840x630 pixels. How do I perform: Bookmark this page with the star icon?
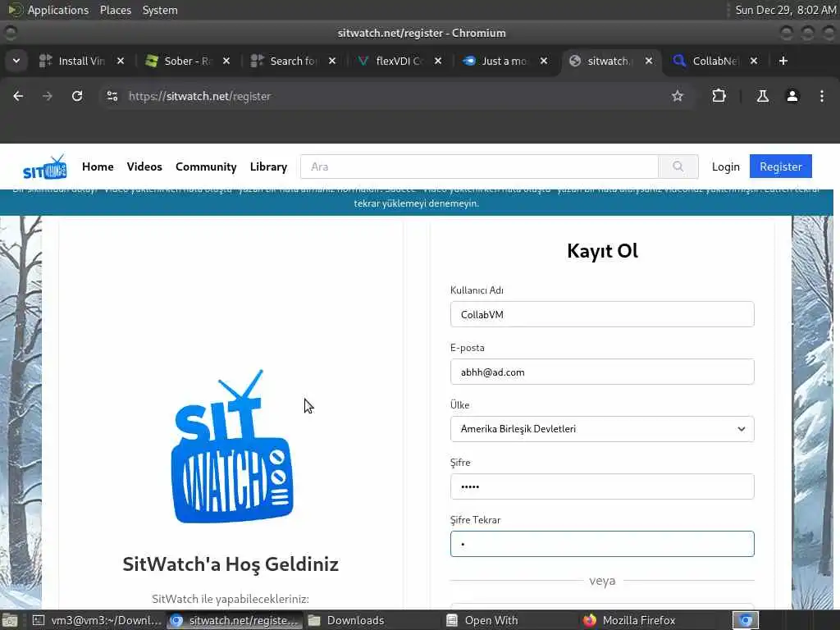click(x=677, y=96)
